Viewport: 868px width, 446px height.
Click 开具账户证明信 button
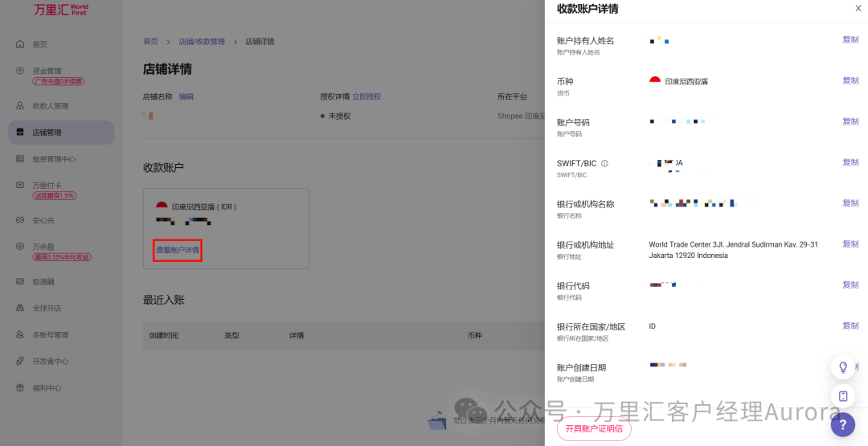tap(594, 429)
